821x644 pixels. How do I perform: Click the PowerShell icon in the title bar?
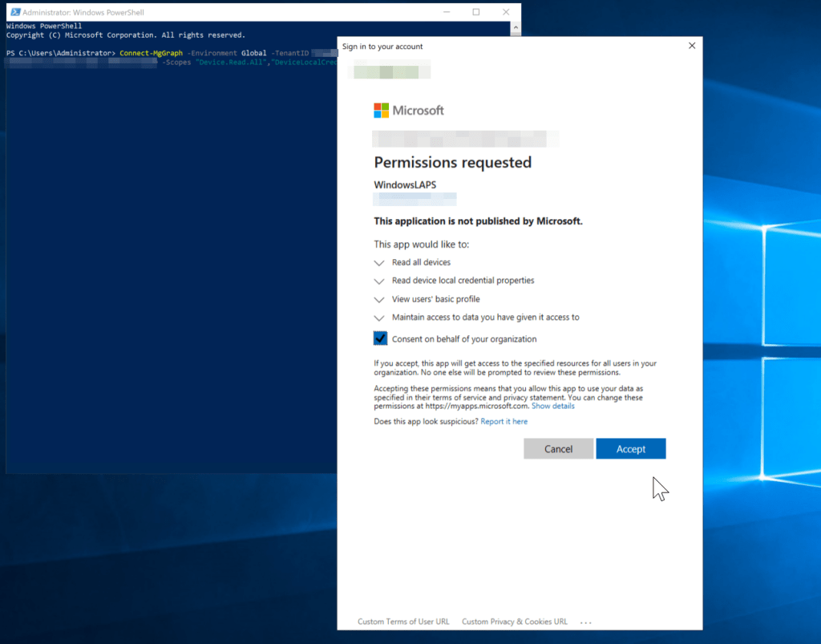tap(14, 13)
